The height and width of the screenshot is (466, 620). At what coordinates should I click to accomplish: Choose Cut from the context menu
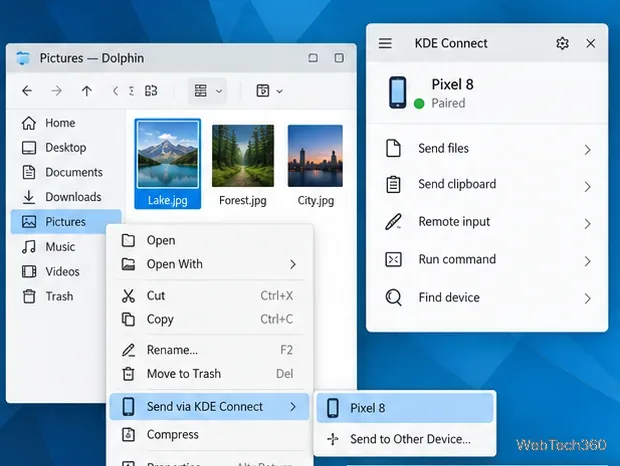tap(210, 296)
